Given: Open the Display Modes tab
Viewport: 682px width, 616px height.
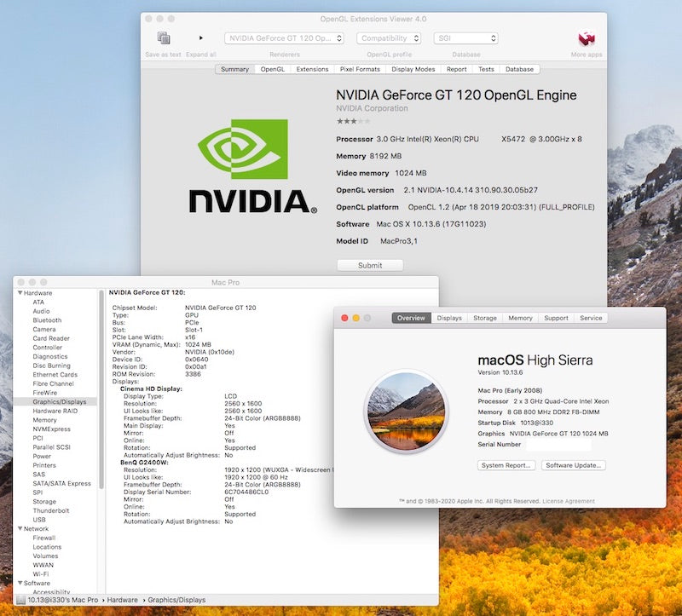Looking at the screenshot, I should [413, 69].
